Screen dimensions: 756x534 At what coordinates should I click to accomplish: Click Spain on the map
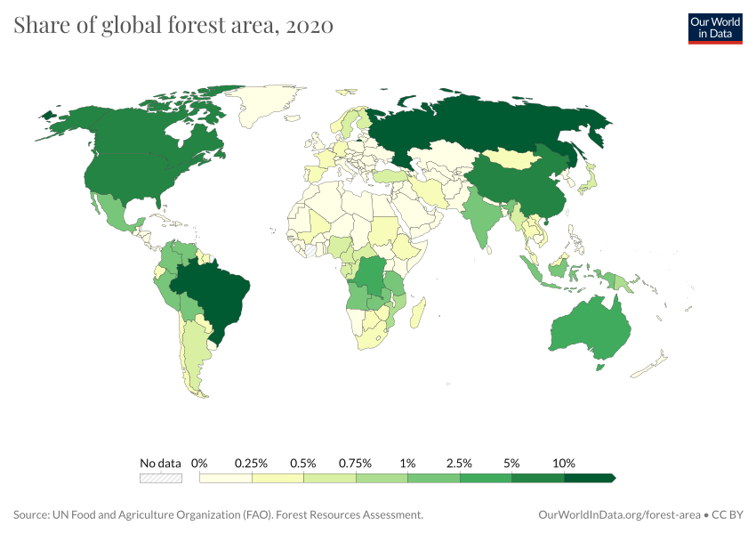point(314,174)
